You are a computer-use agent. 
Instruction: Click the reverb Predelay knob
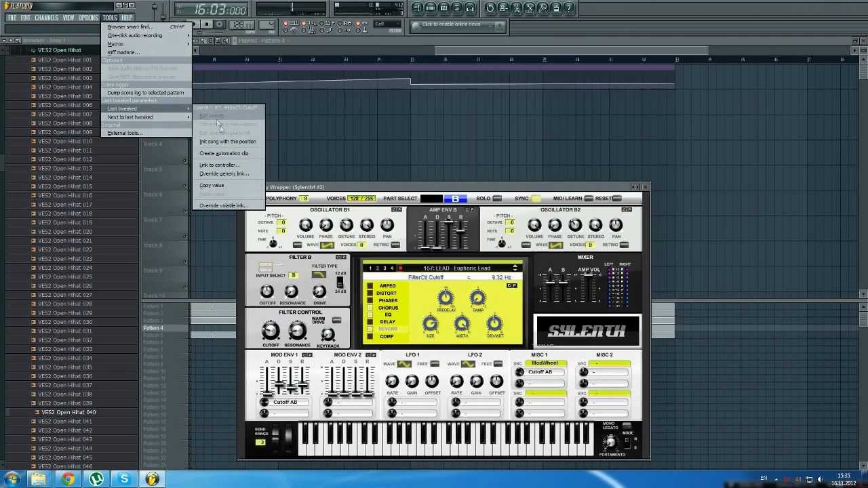[x=445, y=298]
